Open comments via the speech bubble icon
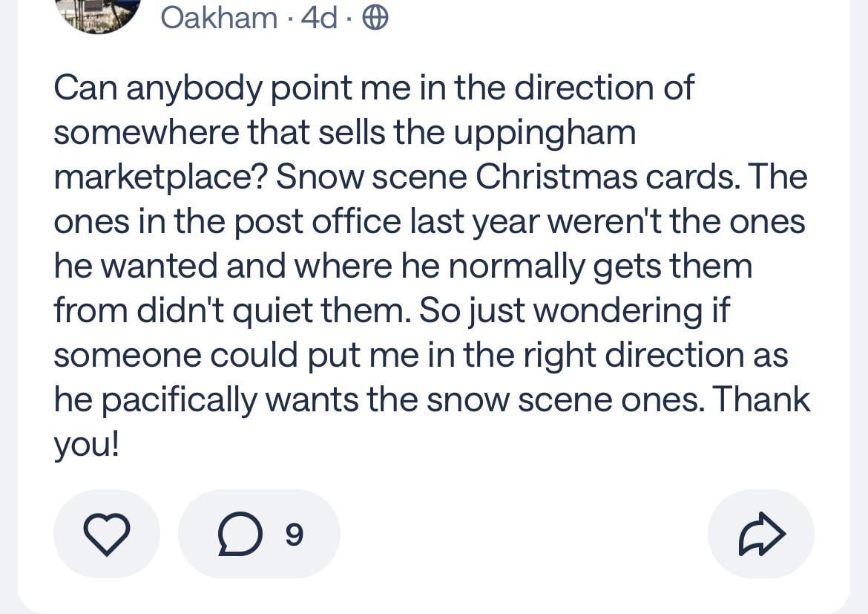 [x=240, y=535]
